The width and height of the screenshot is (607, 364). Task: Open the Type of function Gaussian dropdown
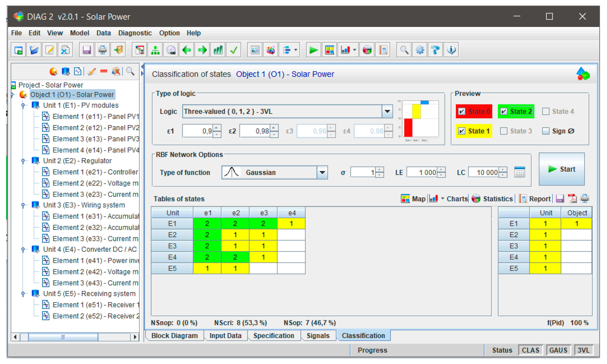click(322, 172)
